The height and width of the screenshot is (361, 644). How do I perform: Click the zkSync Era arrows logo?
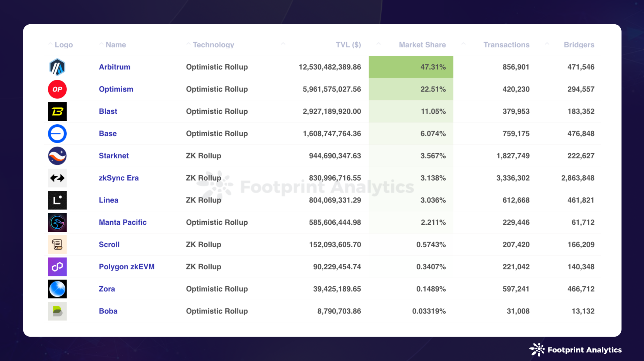click(57, 178)
